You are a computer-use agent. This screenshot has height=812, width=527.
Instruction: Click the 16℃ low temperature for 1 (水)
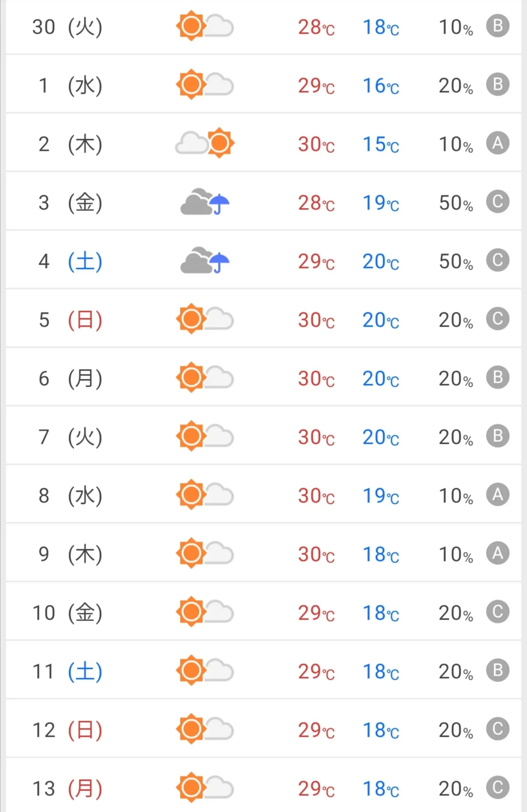click(x=381, y=85)
